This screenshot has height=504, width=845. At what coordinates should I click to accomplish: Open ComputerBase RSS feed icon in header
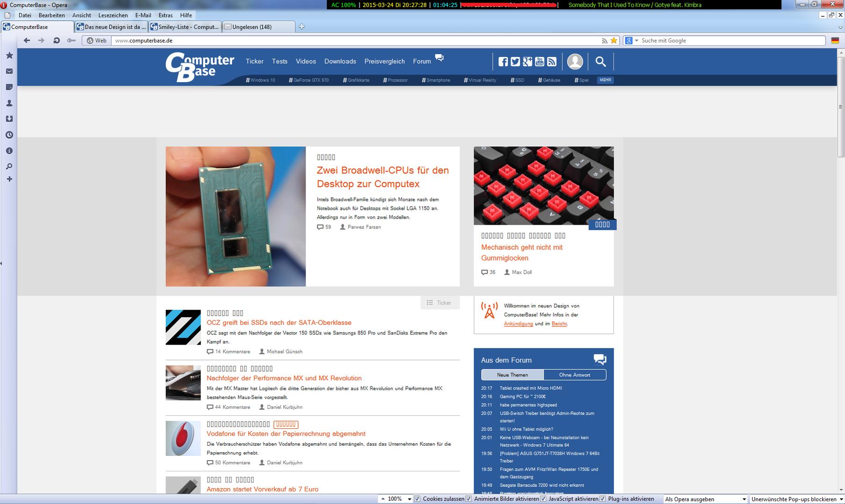(552, 62)
